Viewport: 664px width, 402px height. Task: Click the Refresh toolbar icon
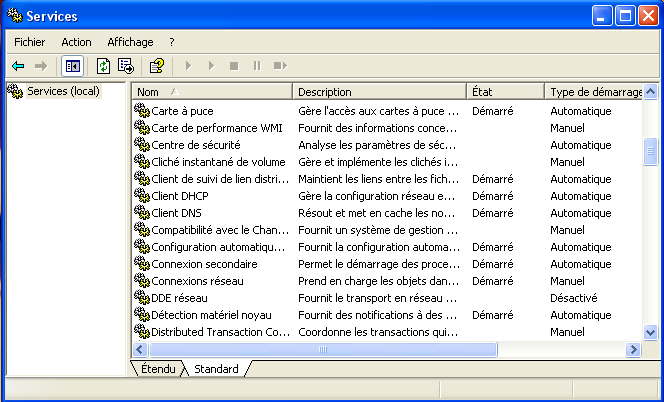click(103, 66)
